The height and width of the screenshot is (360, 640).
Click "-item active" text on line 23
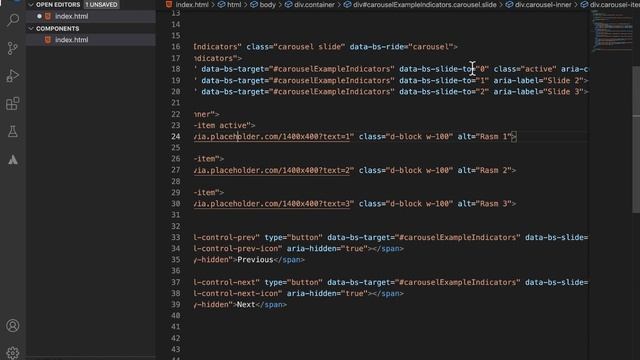tap(222, 126)
